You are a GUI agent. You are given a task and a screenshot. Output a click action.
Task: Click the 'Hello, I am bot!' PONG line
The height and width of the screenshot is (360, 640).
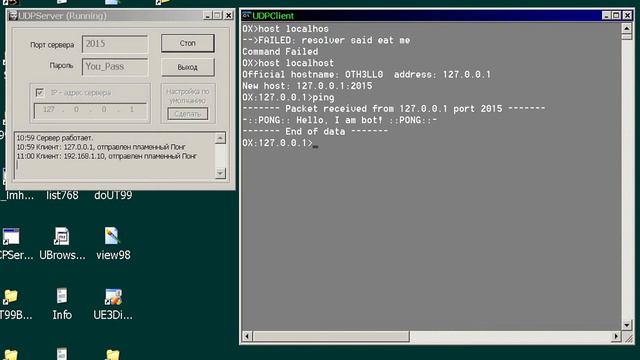(x=340, y=120)
